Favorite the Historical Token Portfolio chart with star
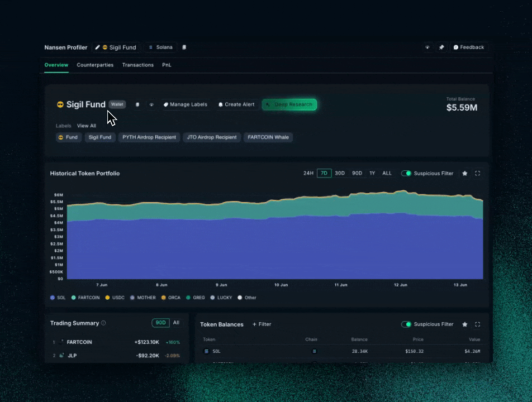This screenshot has width=532, height=402. click(465, 174)
